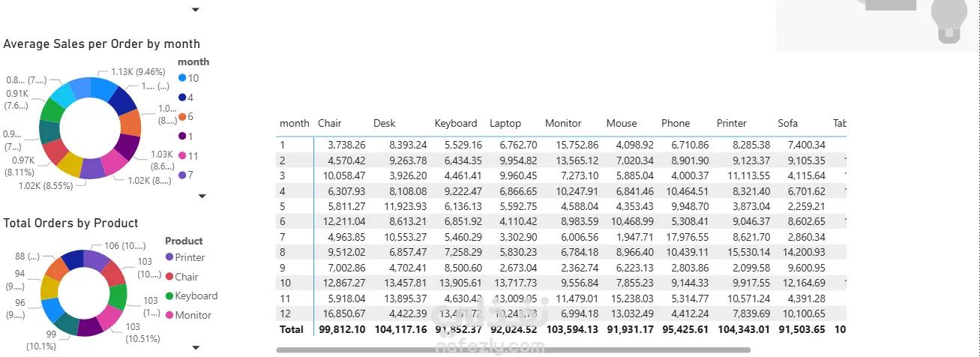Screen dimensions: 980x357
Task: Click the month column header in table
Action: (x=294, y=123)
